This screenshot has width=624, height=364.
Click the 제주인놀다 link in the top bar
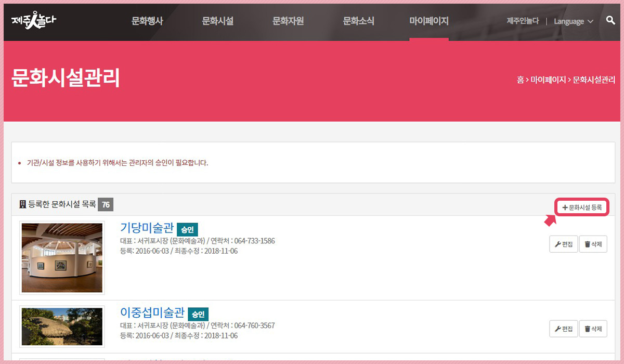coord(523,21)
